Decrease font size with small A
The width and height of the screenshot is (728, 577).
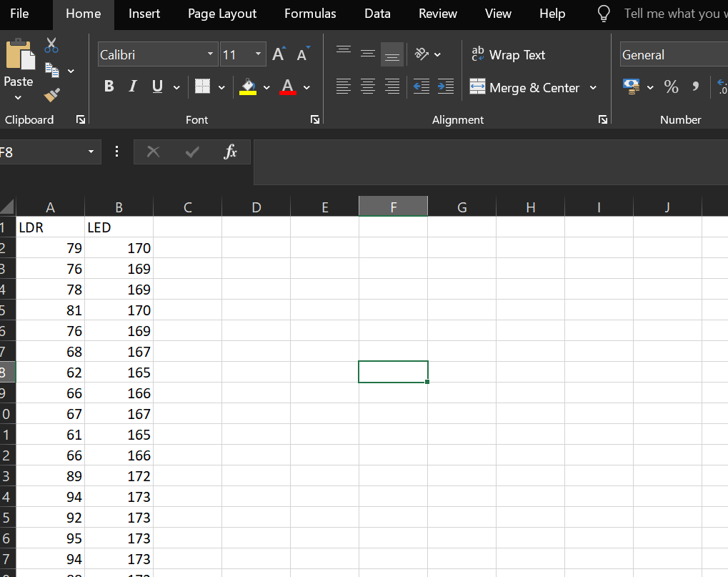[x=303, y=54]
